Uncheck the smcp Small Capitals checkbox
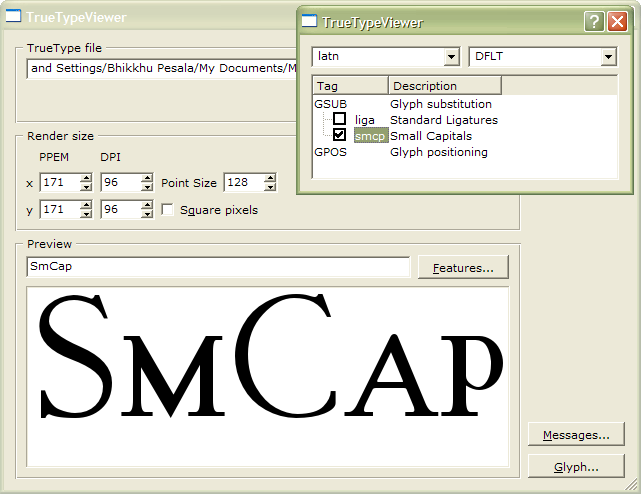This screenshot has height=494, width=641. [339, 135]
